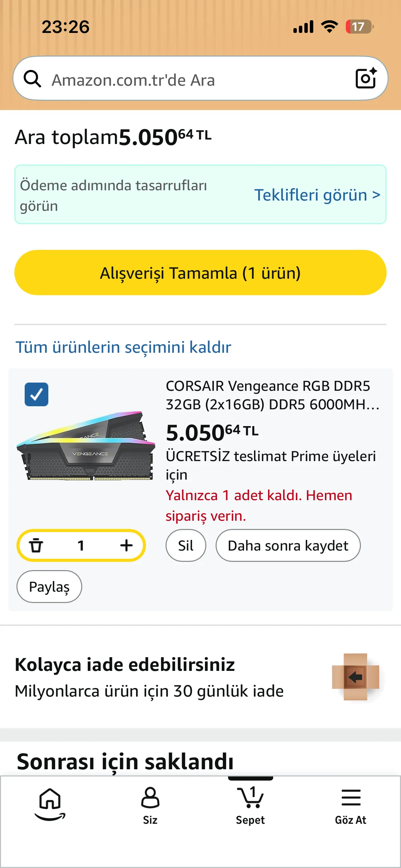The height and width of the screenshot is (868, 401).
Task: Increase quantity with the plus icon
Action: (126, 545)
